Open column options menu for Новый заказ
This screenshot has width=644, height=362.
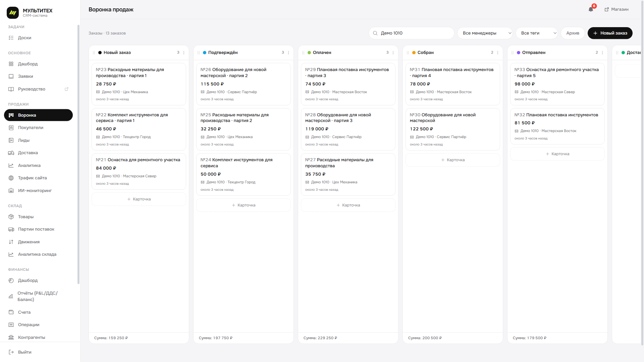(184, 53)
